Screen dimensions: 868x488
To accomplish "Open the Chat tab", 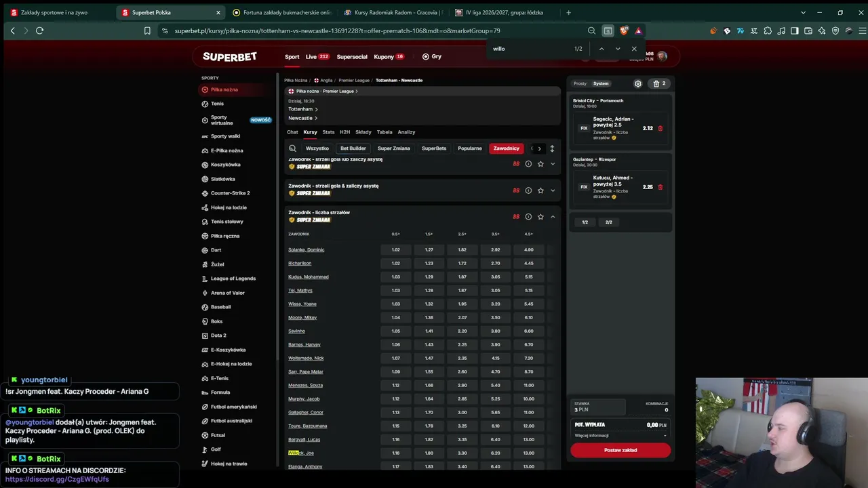I will (292, 132).
